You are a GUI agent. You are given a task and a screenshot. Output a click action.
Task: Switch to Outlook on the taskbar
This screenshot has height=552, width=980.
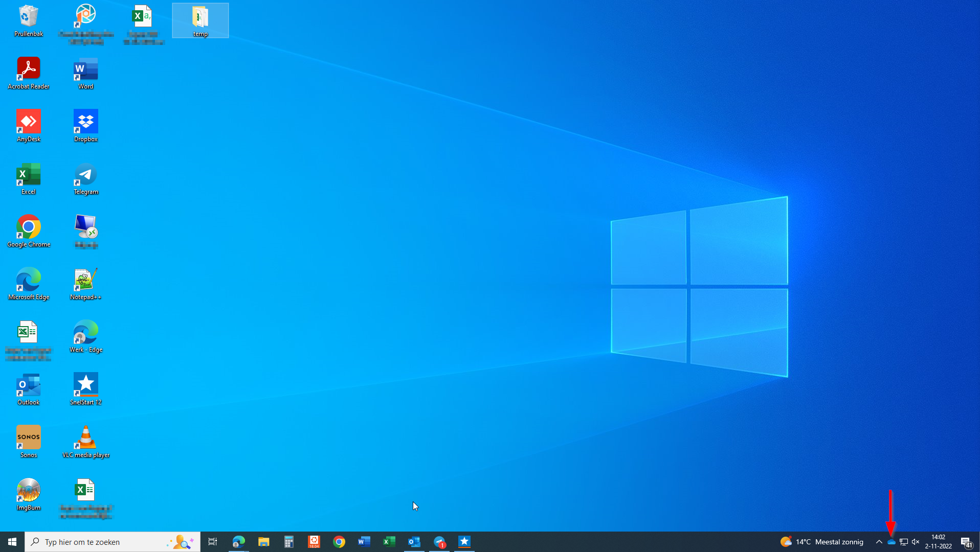tap(414, 542)
